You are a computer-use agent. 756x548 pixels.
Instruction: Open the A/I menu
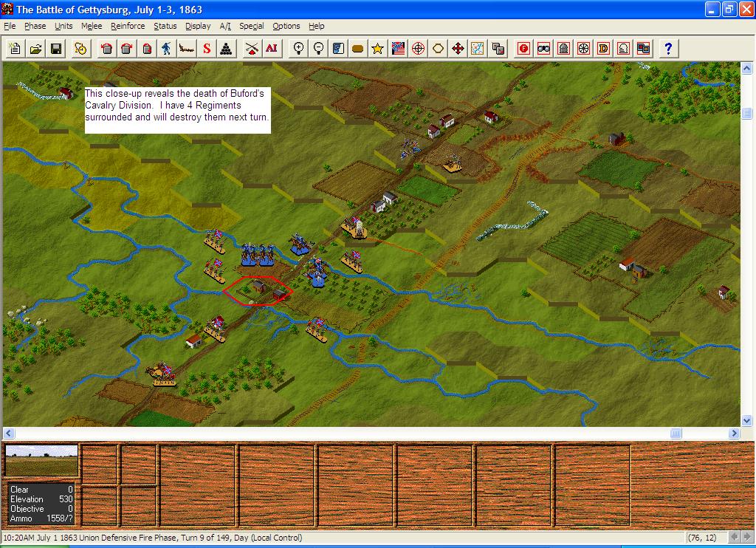click(225, 26)
